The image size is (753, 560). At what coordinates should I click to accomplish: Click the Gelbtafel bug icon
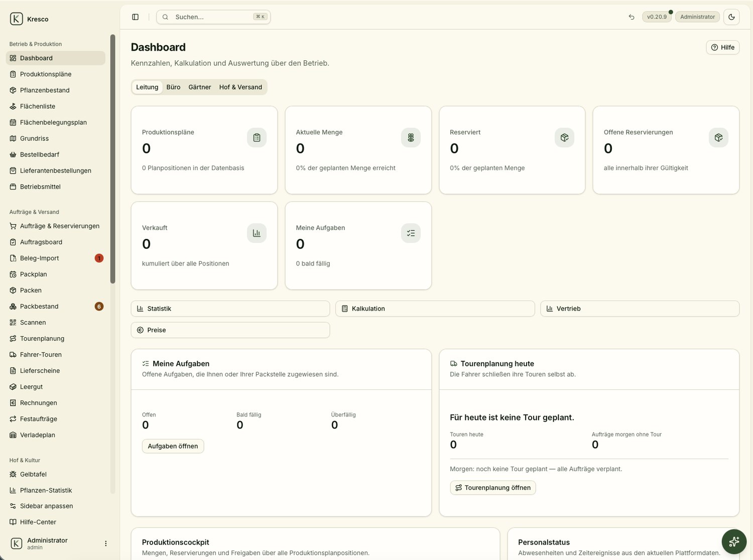(13, 474)
